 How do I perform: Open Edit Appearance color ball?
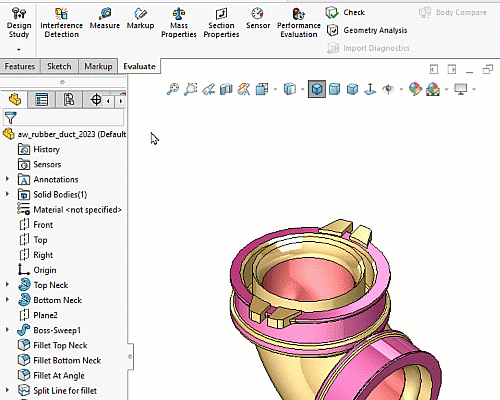click(415, 89)
